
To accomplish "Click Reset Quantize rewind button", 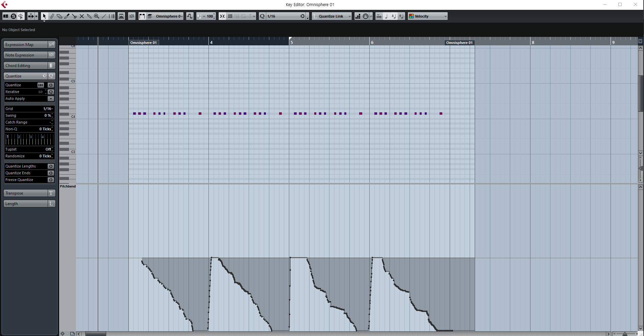I will click(41, 85).
